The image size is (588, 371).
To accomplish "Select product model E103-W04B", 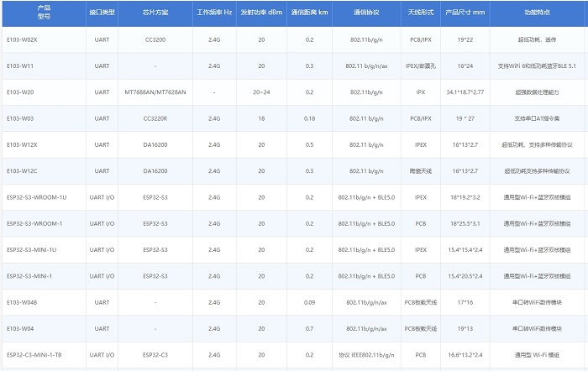I will pos(22,302).
